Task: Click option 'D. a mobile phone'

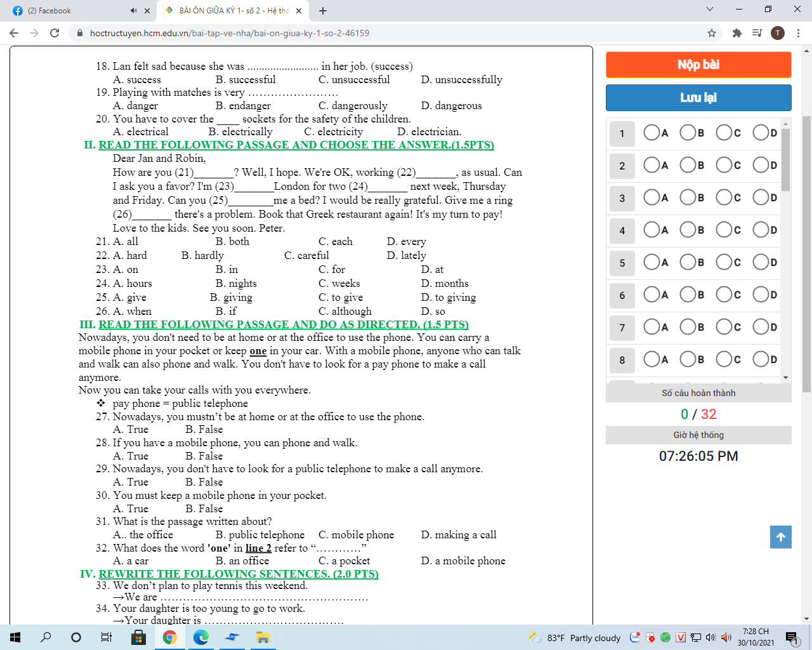Action: click(463, 560)
